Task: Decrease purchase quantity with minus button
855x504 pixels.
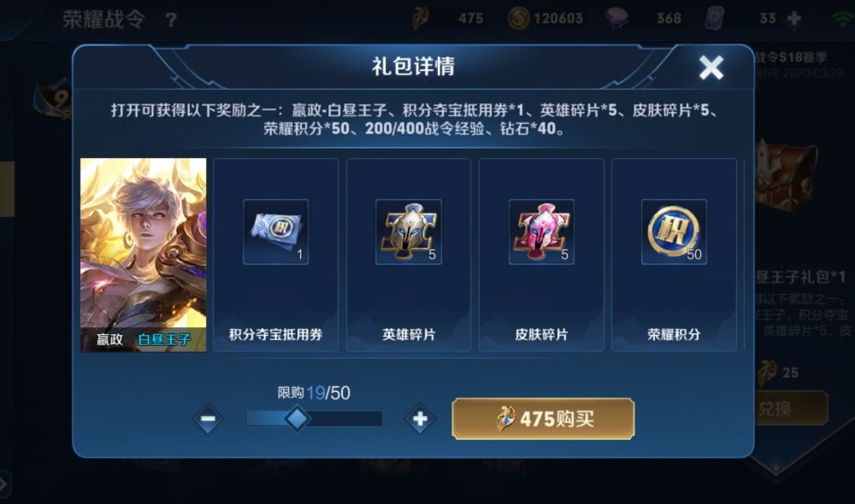Action: (x=208, y=419)
